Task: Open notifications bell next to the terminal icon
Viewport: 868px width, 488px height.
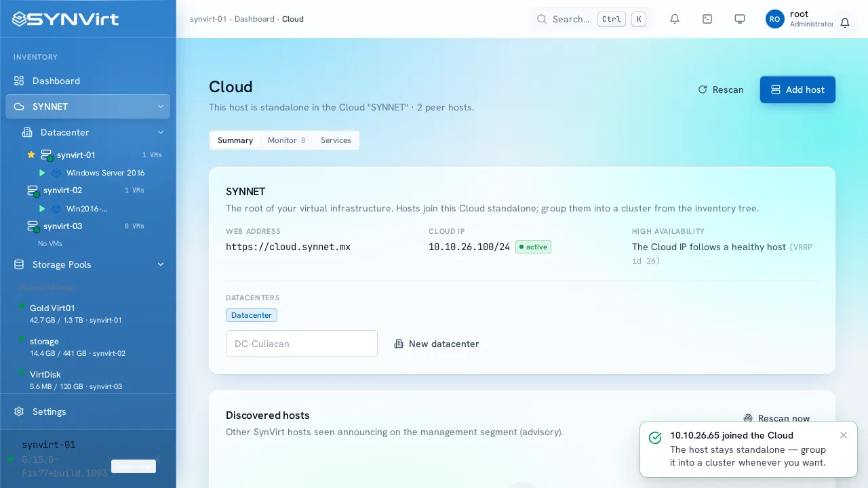Action: 675,19
